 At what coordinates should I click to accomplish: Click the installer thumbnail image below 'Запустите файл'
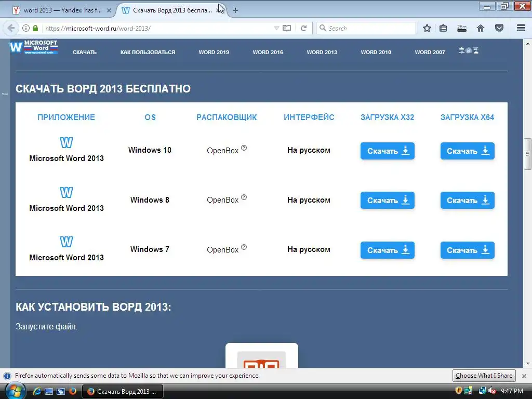click(x=262, y=355)
